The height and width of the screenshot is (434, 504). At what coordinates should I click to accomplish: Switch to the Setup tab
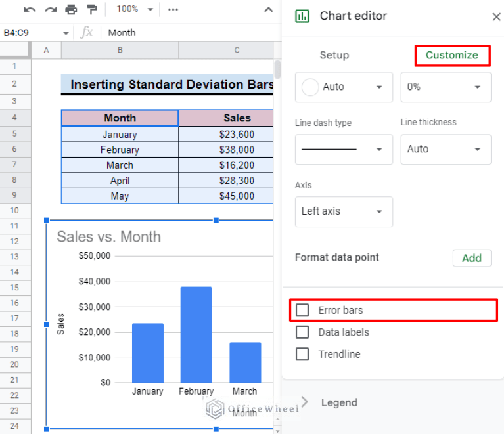(x=334, y=55)
